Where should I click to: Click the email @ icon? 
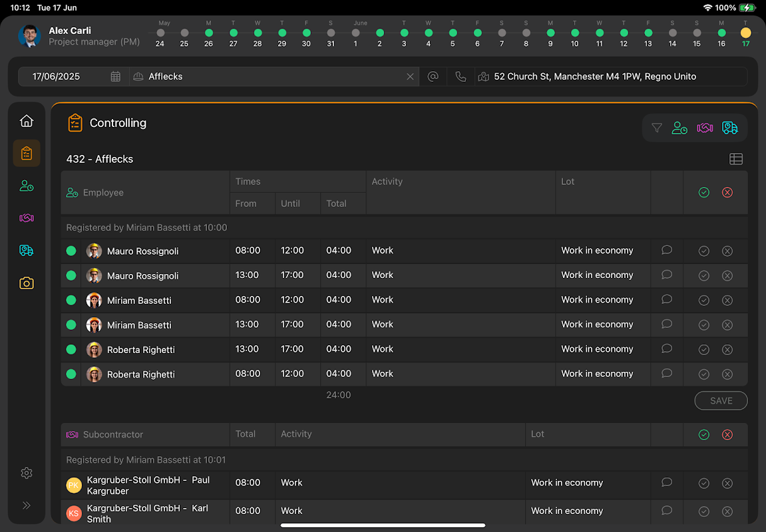coord(433,76)
